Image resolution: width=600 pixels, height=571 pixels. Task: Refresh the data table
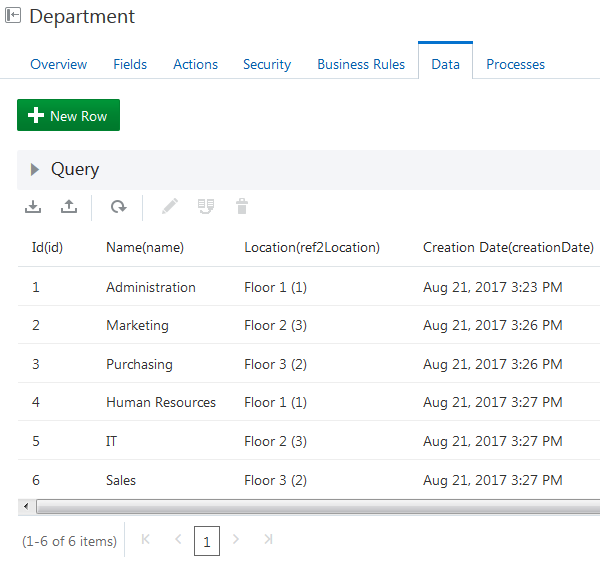coord(118,207)
